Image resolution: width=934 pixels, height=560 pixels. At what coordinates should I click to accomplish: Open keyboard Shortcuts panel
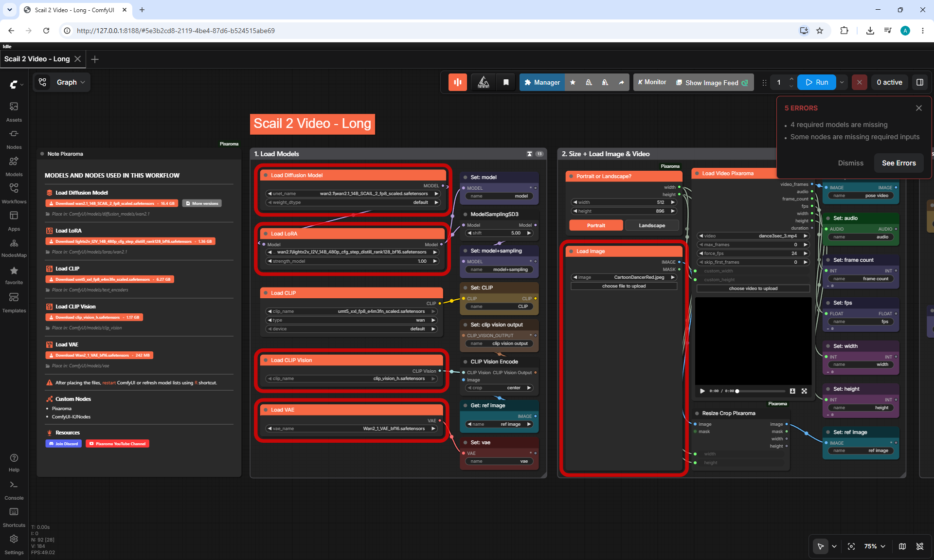coord(14,518)
